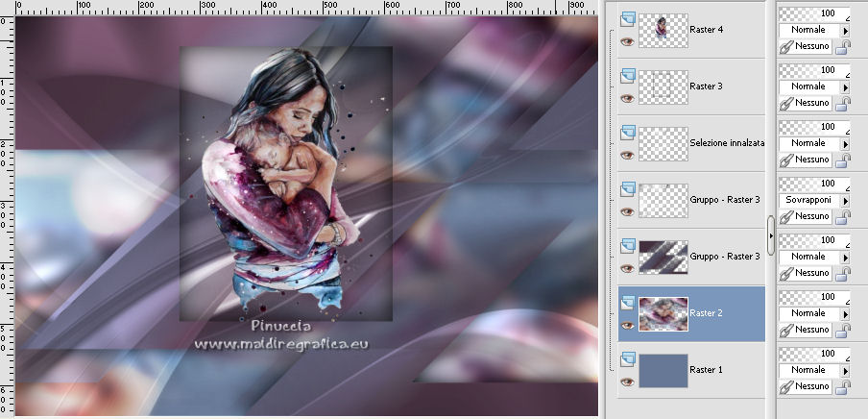Select the striped Gruppo - Raster 3 thumbnail
868x419 pixels.
663,258
